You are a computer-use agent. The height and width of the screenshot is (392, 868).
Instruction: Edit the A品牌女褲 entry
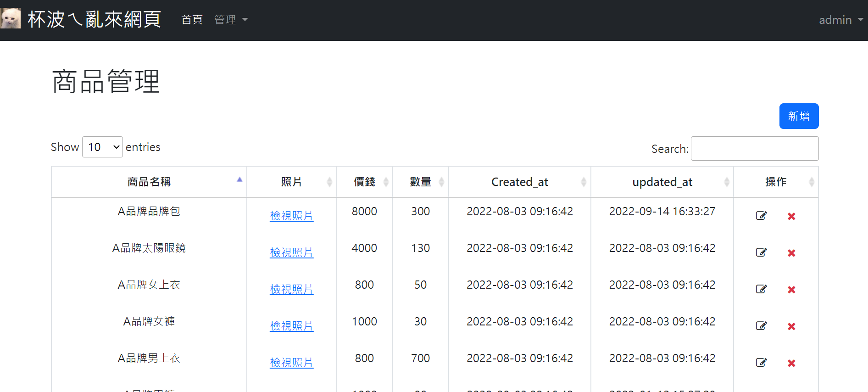(x=761, y=326)
